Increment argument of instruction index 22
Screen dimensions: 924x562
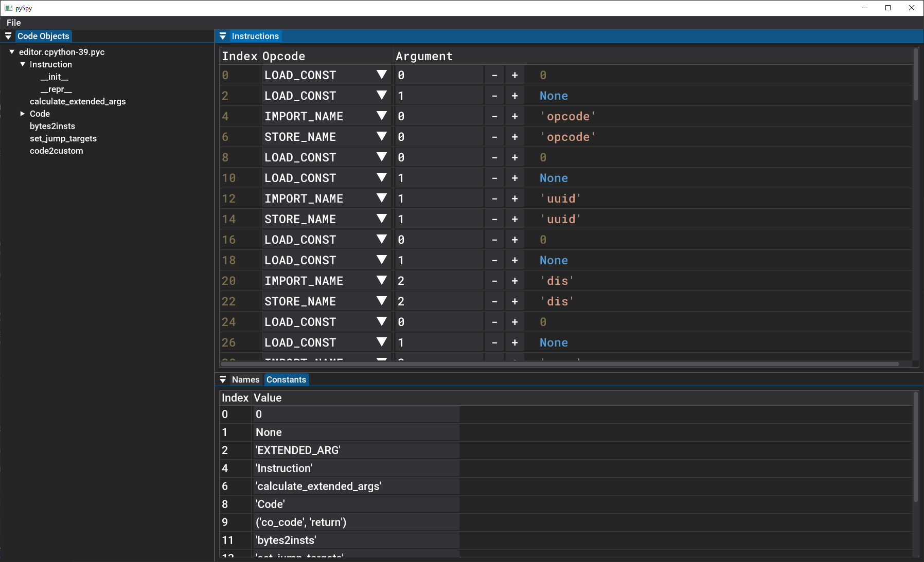[x=514, y=301]
